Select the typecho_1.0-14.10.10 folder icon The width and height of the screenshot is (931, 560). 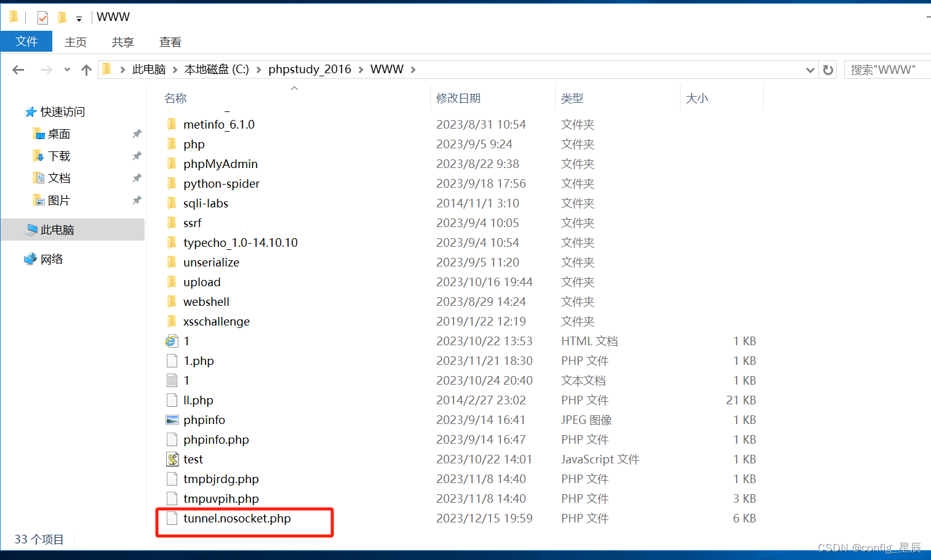[x=172, y=242]
